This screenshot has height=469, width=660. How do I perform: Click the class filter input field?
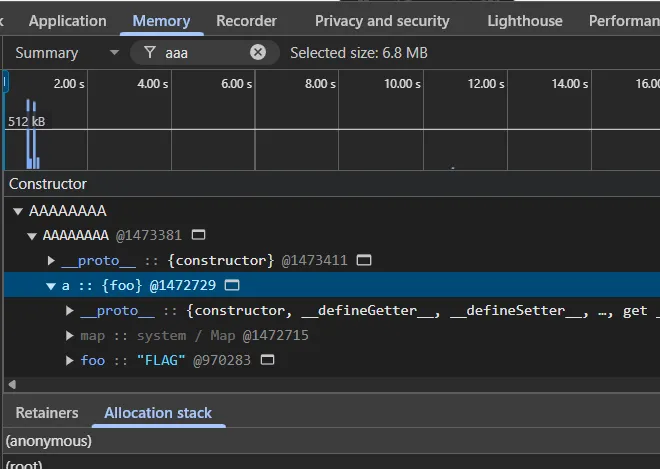(205, 52)
